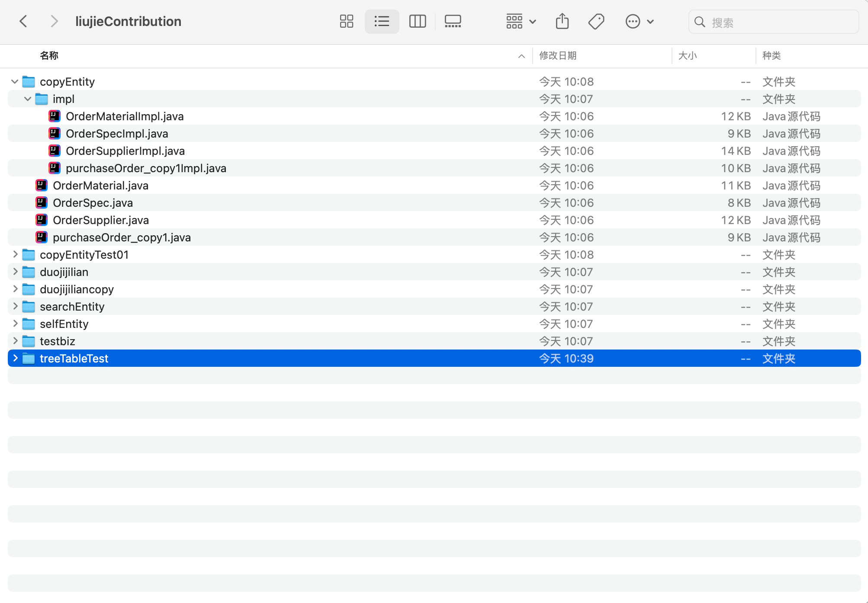
Task: Go forward using the forward arrow
Action: [x=54, y=21]
